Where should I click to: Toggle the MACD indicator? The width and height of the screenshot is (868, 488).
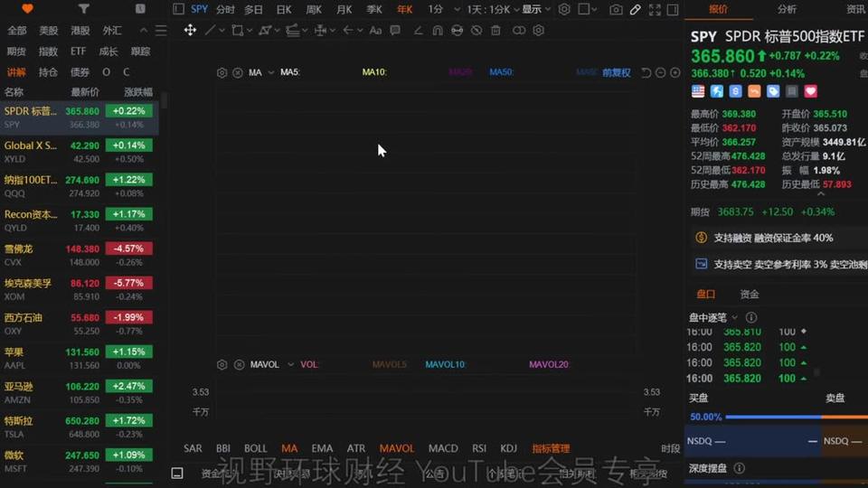coord(443,448)
